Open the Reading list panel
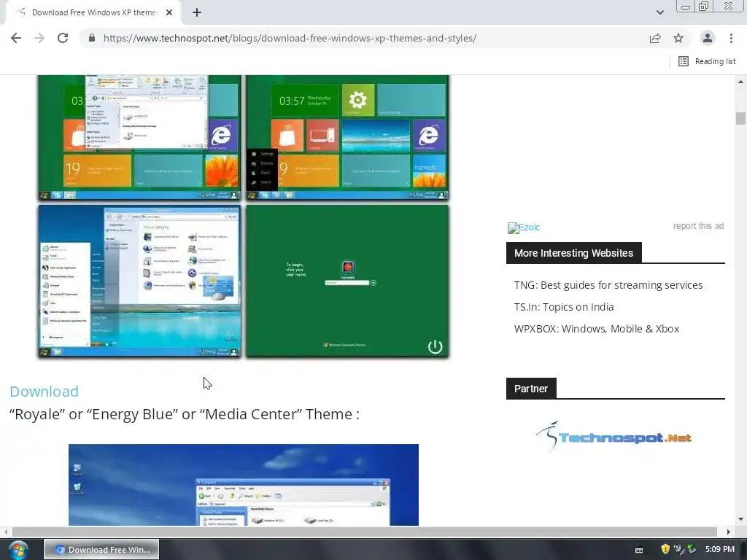This screenshot has width=747, height=560. 707,61
